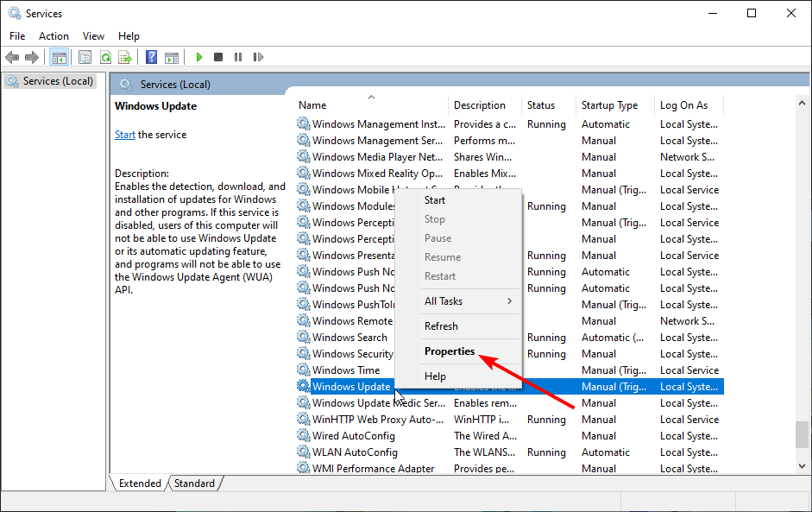Select the Windows Search service name
Screen dimensions: 812x512
pyautogui.click(x=349, y=338)
